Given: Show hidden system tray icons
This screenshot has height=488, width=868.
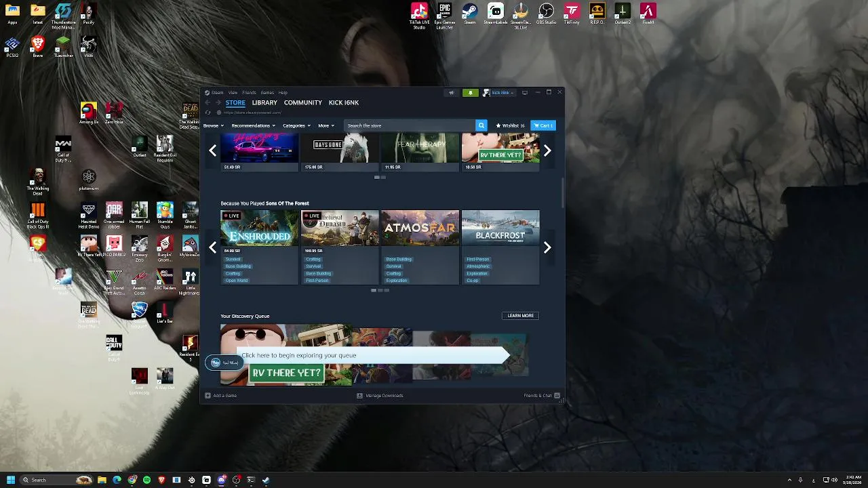Looking at the screenshot, I should [x=789, y=480].
